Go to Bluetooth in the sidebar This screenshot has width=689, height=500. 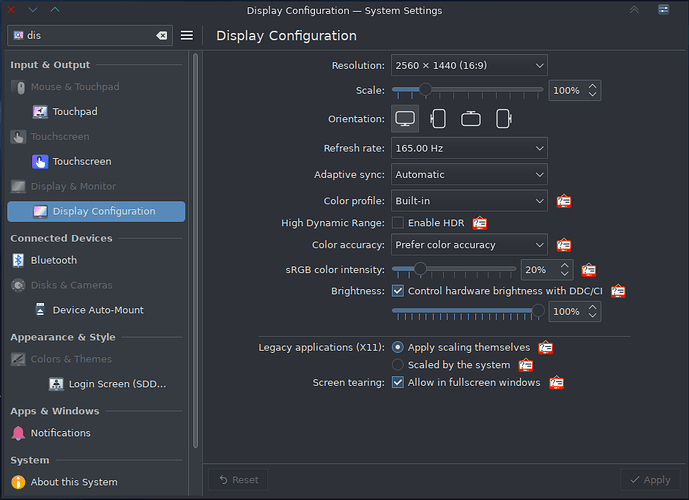(53, 260)
